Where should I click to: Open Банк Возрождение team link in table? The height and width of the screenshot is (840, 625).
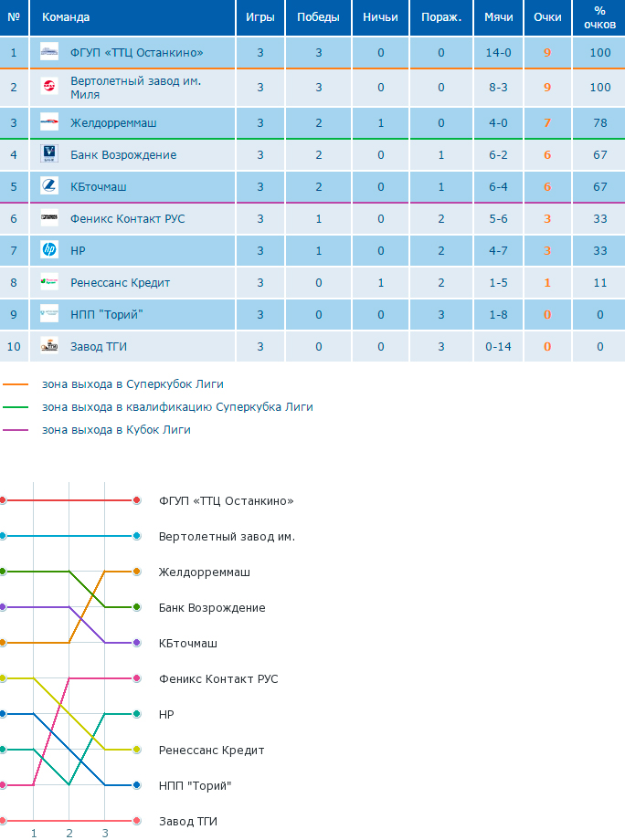tap(123, 155)
